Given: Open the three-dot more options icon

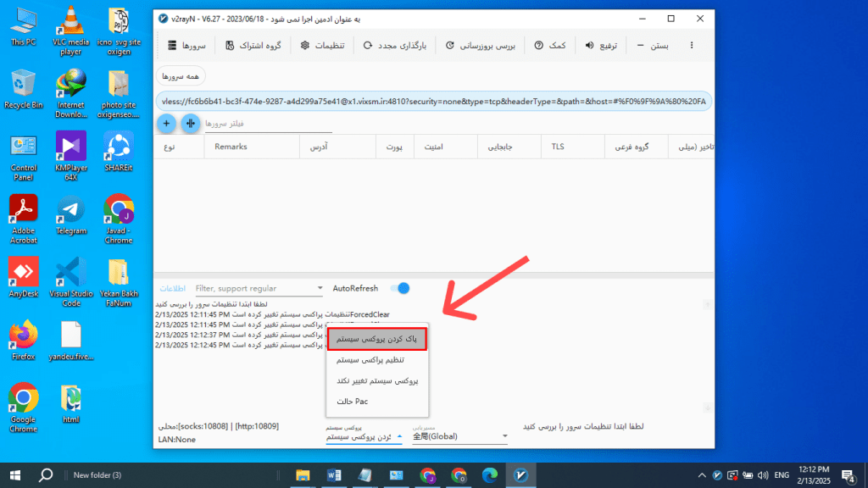Looking at the screenshot, I should click(692, 46).
